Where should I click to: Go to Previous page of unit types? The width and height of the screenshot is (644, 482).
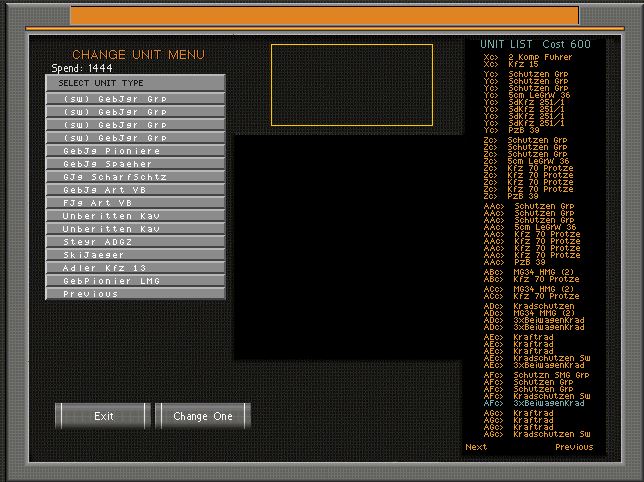click(x=135, y=294)
